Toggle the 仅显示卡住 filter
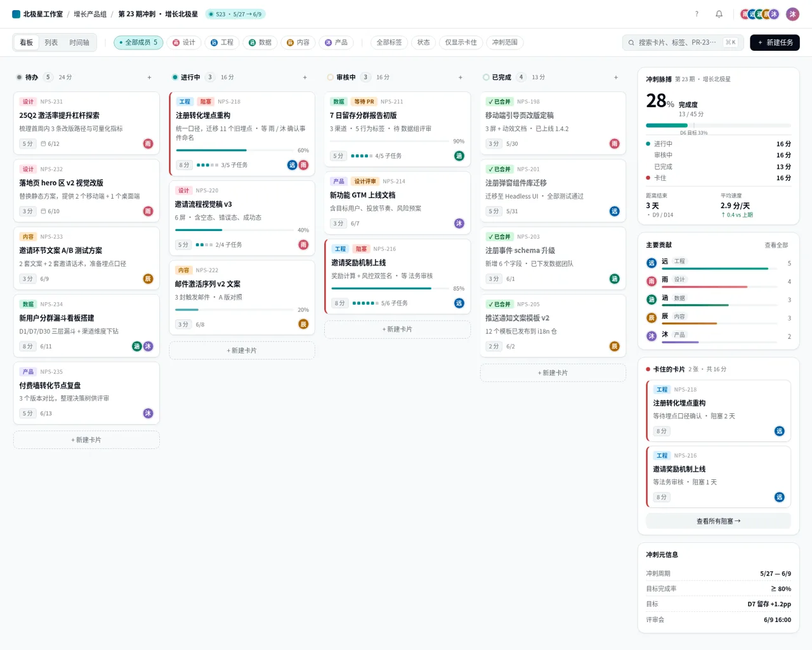This screenshot has height=650, width=812. pyautogui.click(x=461, y=43)
